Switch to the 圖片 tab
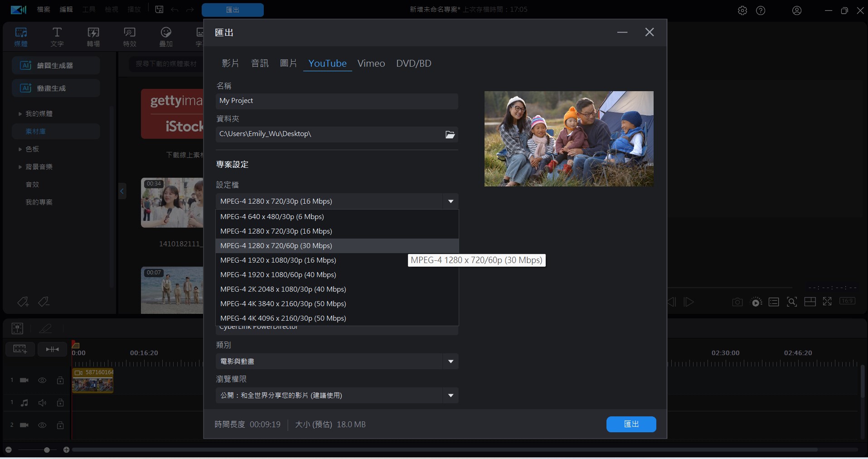 (x=288, y=63)
